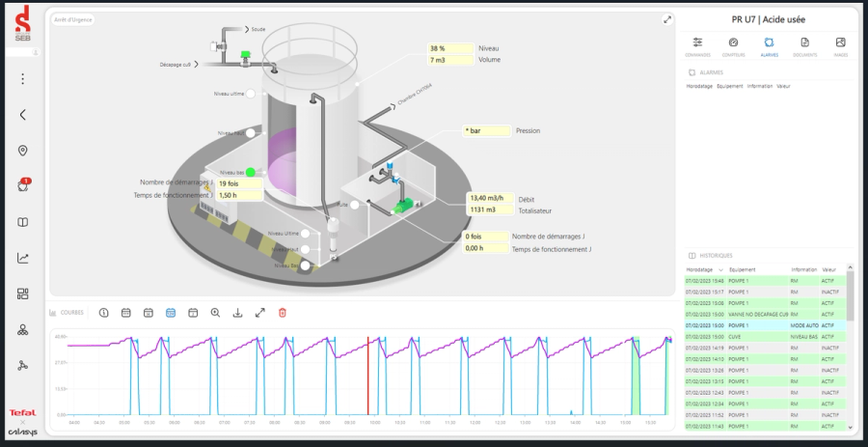Viewport: 868px width, 447px height.
Task: Click the green valve on Décapage cu9 pipe
Action: tap(245, 57)
